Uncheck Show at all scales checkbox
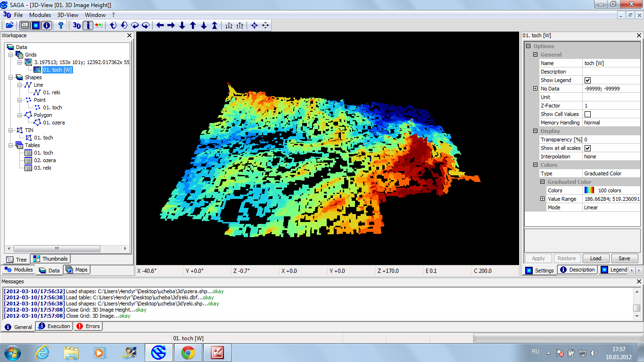The image size is (644, 362). point(587,148)
